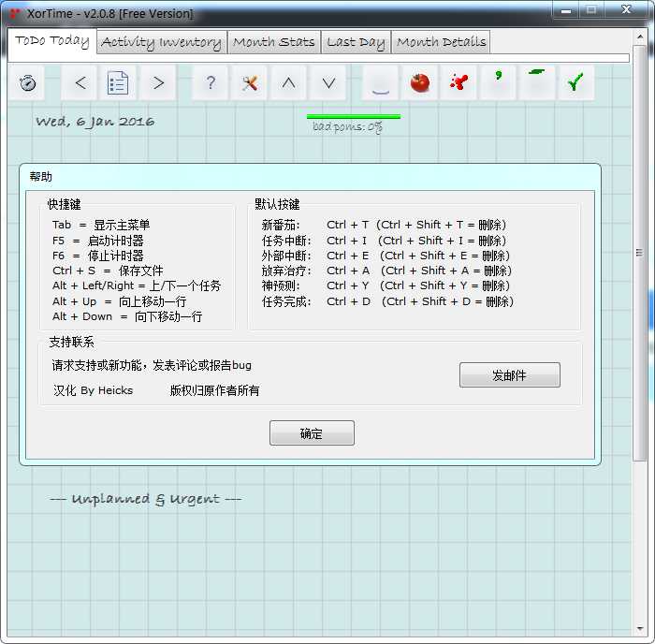Click scrollbar up arrow at top right

pos(640,37)
